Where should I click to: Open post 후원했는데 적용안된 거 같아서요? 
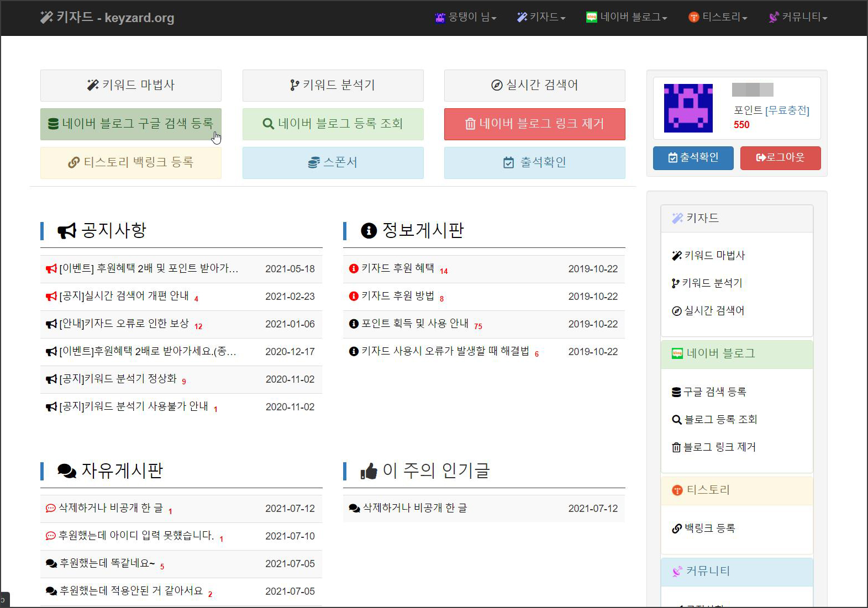click(131, 591)
